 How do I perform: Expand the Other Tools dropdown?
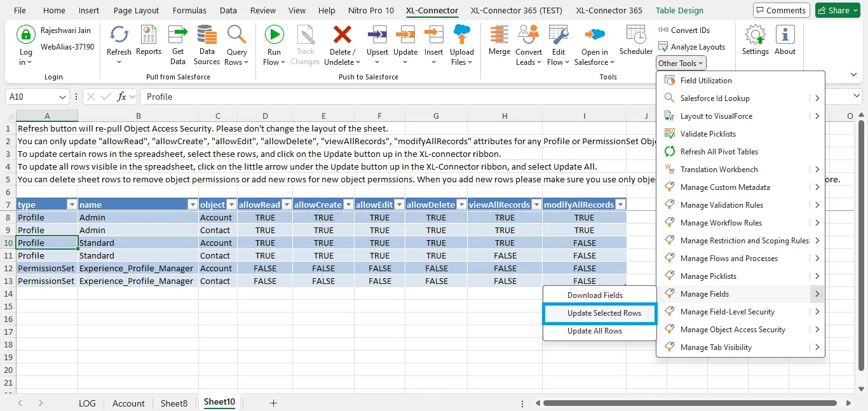coord(681,63)
